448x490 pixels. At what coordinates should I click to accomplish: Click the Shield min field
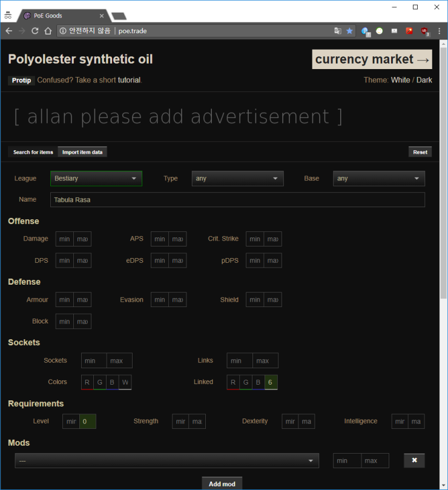click(255, 300)
